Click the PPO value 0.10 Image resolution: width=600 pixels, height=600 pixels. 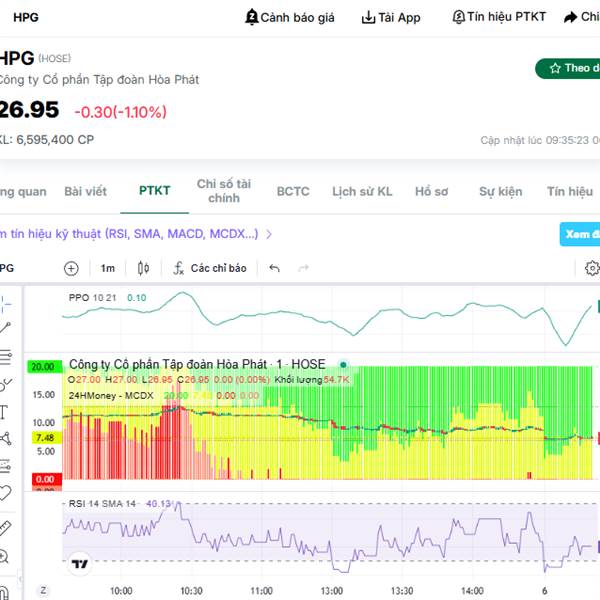[x=137, y=298]
